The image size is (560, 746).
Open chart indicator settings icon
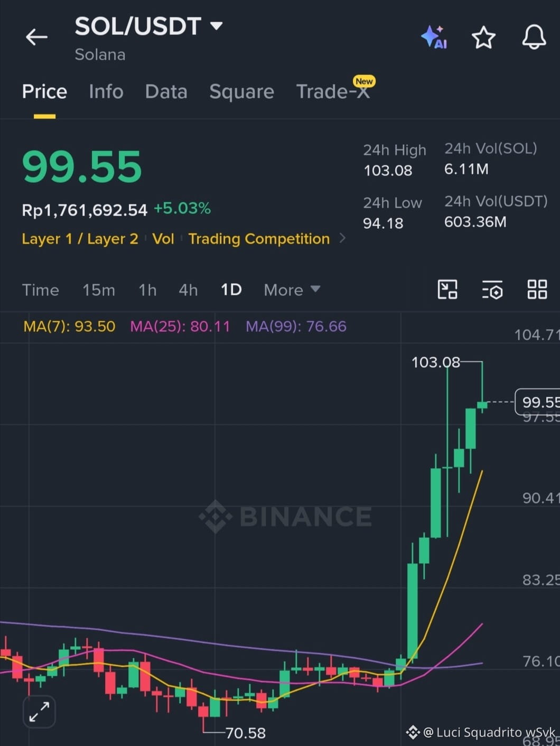(x=492, y=290)
